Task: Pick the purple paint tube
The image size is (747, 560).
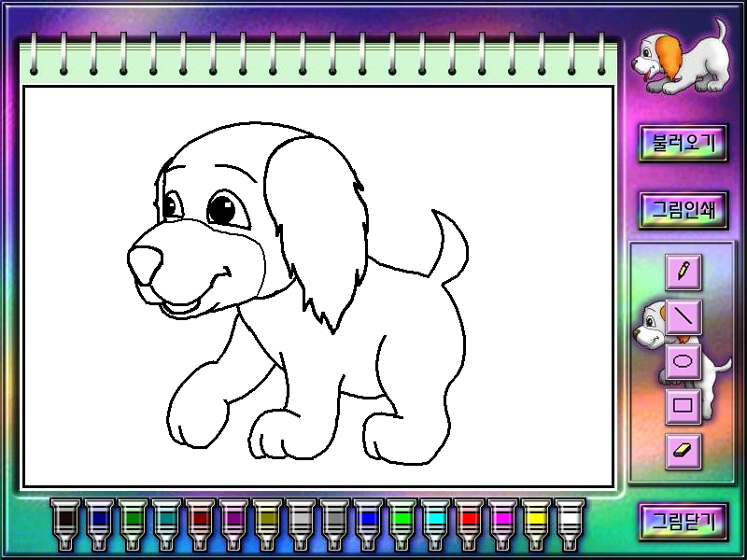Action: 233,525
